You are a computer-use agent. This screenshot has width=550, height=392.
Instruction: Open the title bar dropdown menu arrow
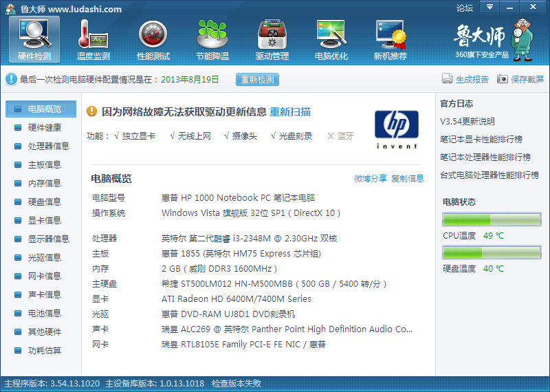click(x=489, y=7)
